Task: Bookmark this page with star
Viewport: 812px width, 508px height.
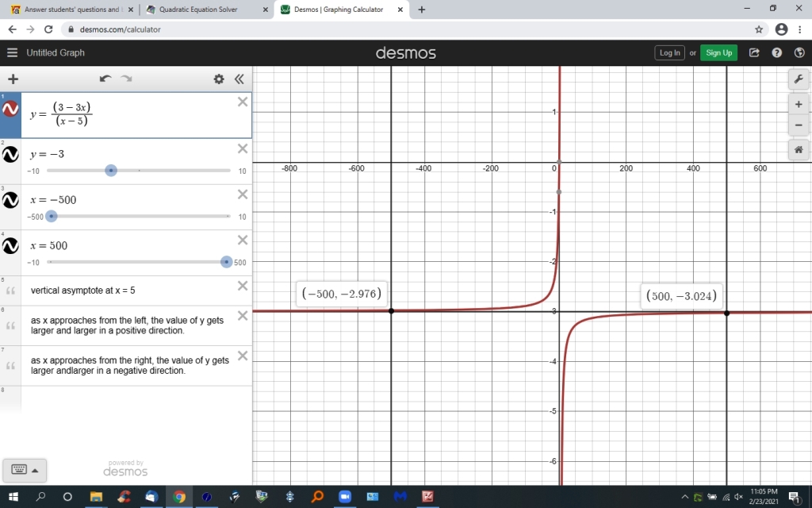Action: [x=759, y=29]
